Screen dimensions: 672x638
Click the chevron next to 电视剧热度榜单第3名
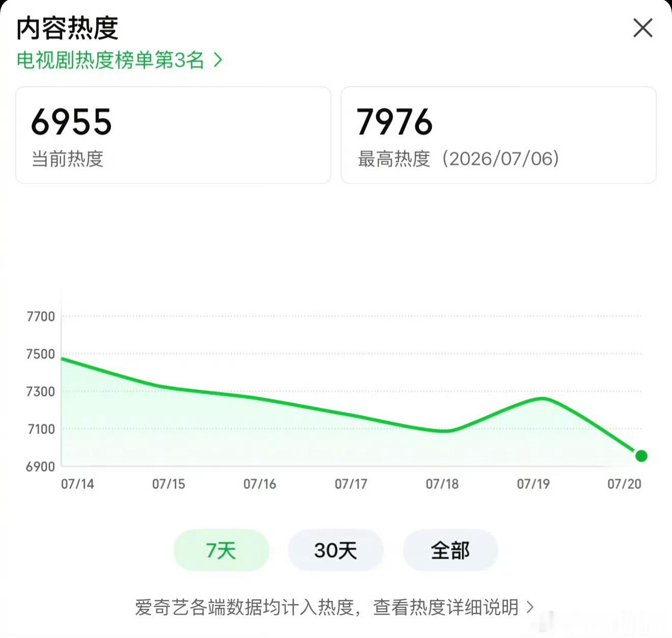point(218,60)
